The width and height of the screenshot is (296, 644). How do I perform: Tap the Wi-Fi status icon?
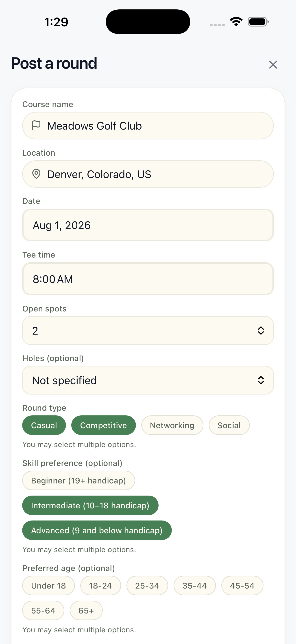(x=236, y=22)
